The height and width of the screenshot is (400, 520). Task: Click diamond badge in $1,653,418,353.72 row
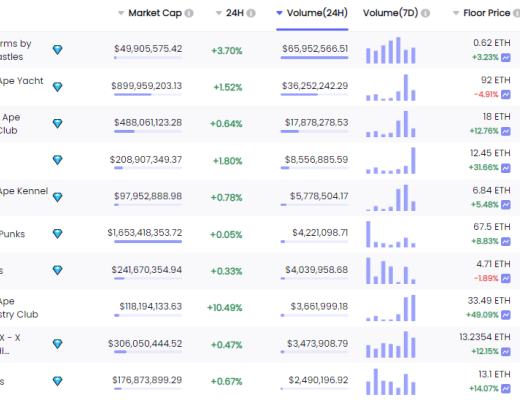57,234
